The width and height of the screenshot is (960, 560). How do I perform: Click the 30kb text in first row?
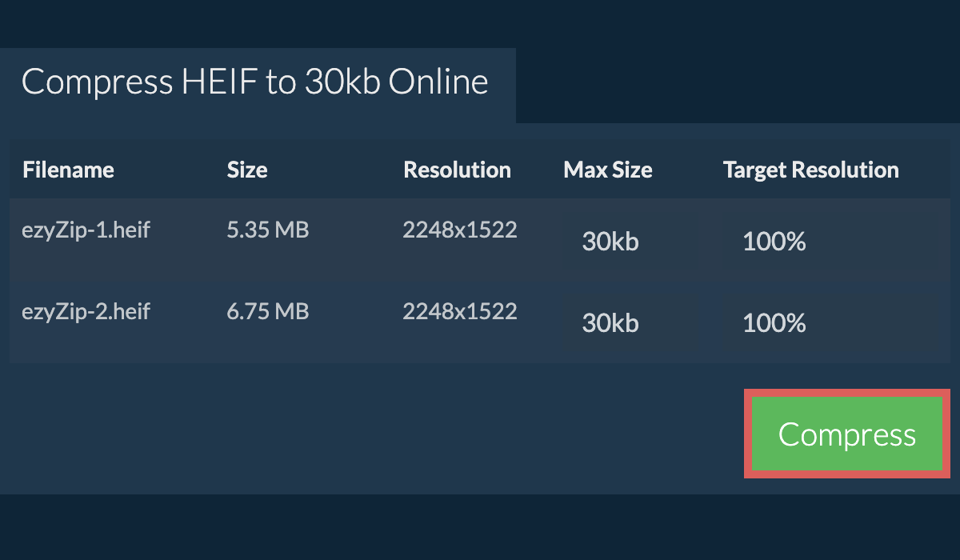tap(610, 241)
